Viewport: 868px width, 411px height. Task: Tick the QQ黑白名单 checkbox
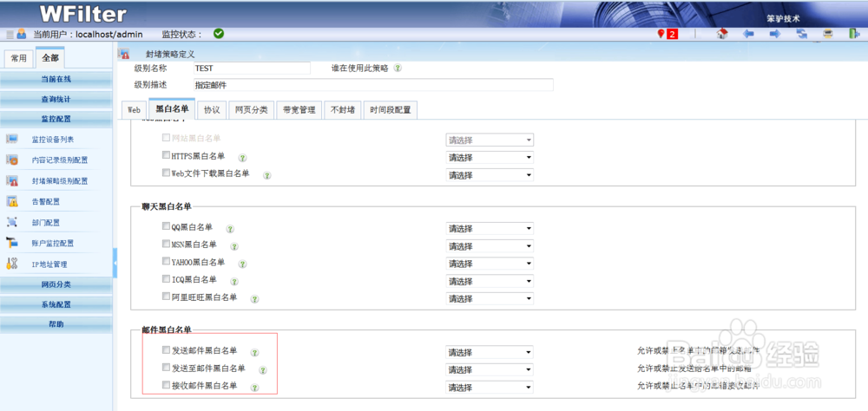coord(166,226)
